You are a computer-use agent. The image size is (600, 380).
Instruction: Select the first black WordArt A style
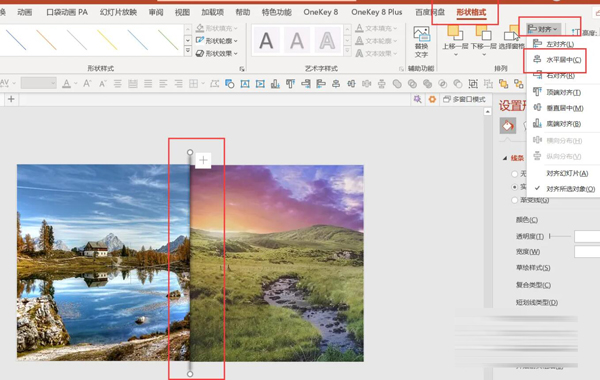click(266, 40)
